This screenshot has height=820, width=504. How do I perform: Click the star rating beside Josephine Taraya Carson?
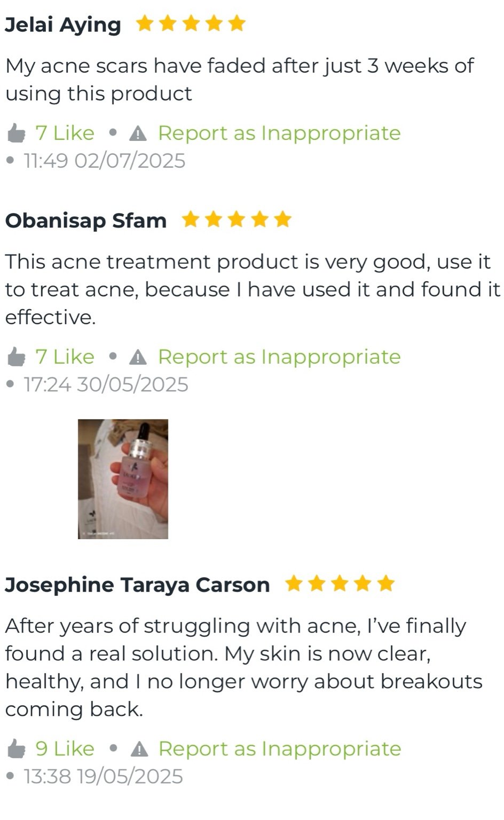point(340,584)
